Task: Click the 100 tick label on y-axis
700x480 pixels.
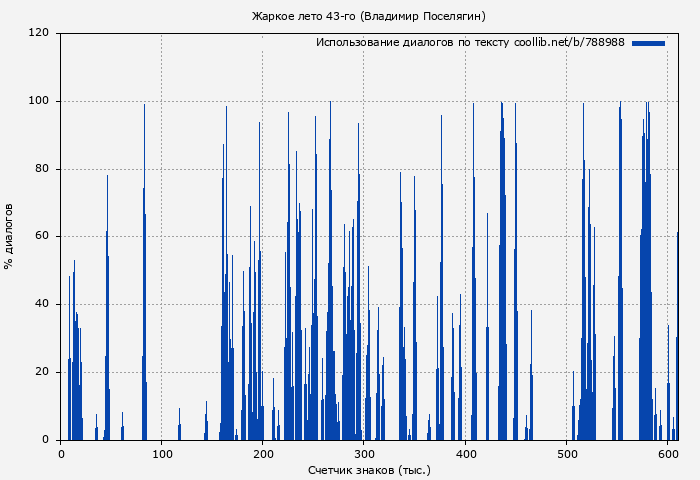Action: 39,101
